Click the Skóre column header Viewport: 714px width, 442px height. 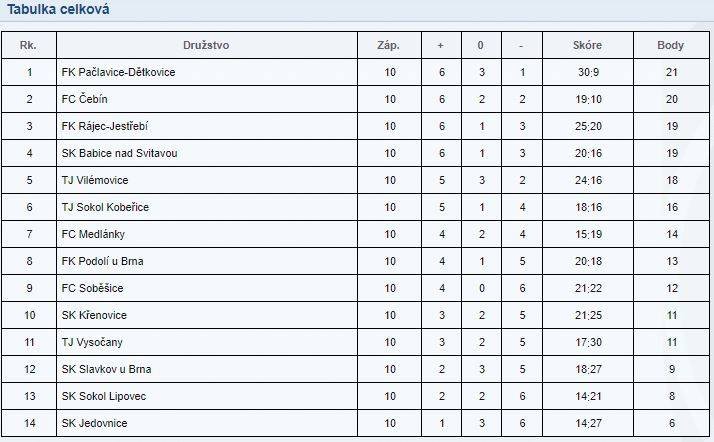(x=587, y=45)
